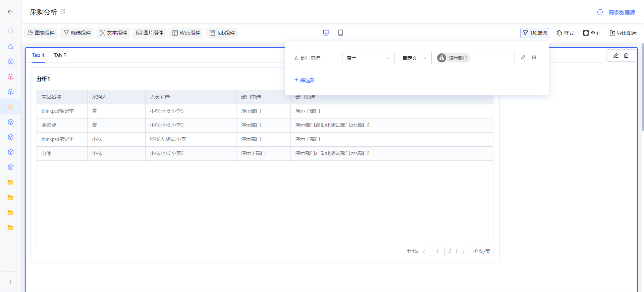Image resolution: width=644 pixels, height=292 pixels.
Task: Add an 图片组件
Action: coord(150,33)
